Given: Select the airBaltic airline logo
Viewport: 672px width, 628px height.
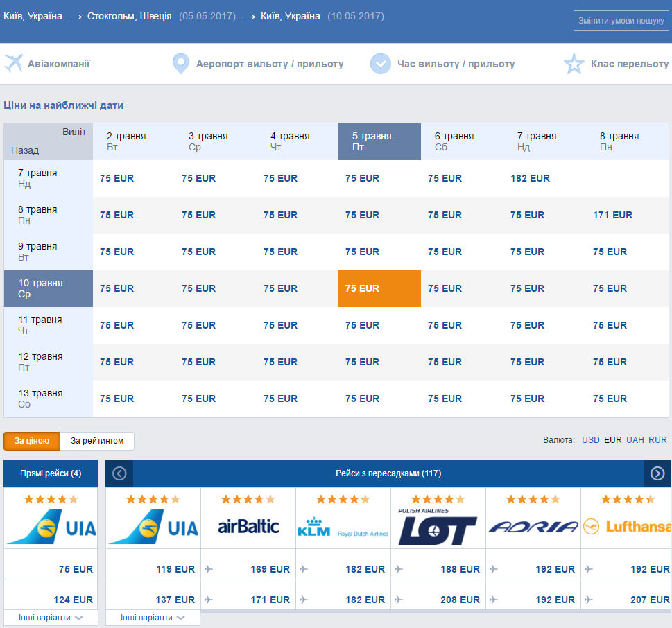Looking at the screenshot, I should (x=248, y=527).
